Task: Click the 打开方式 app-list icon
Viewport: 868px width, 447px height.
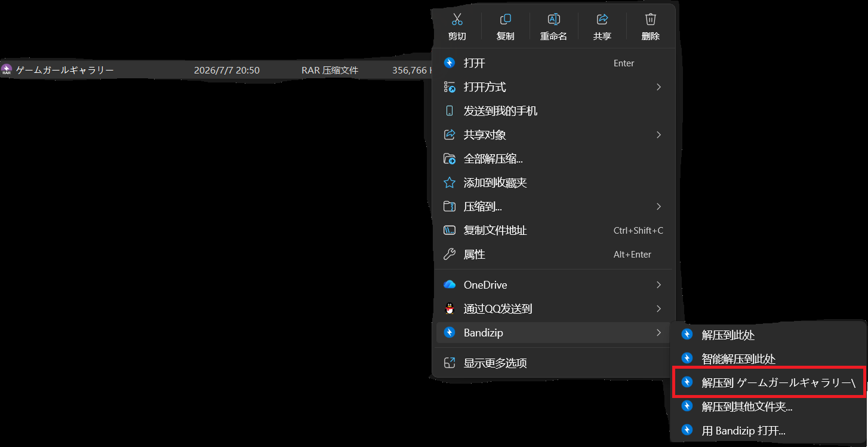Action: [x=450, y=87]
